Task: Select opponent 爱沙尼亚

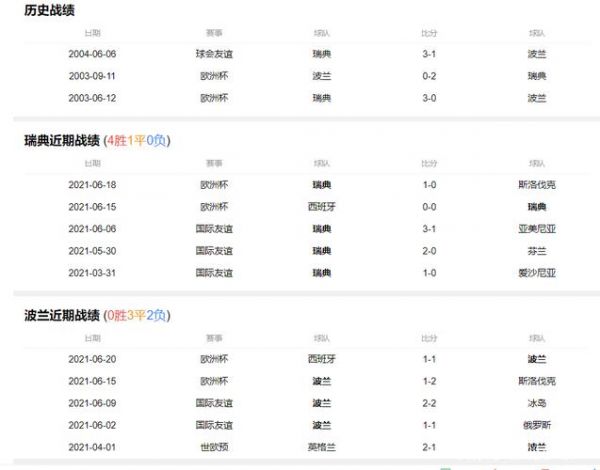Action: tap(537, 273)
